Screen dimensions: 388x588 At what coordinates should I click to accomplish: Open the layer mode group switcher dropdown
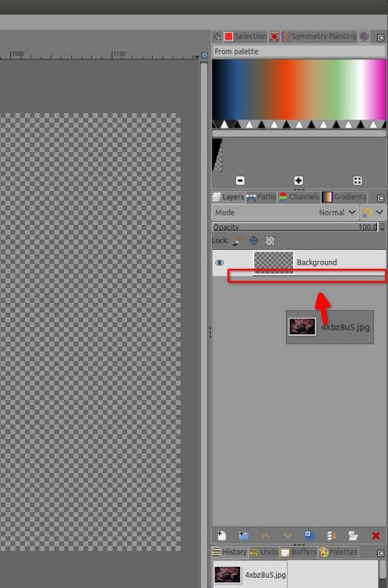click(373, 212)
